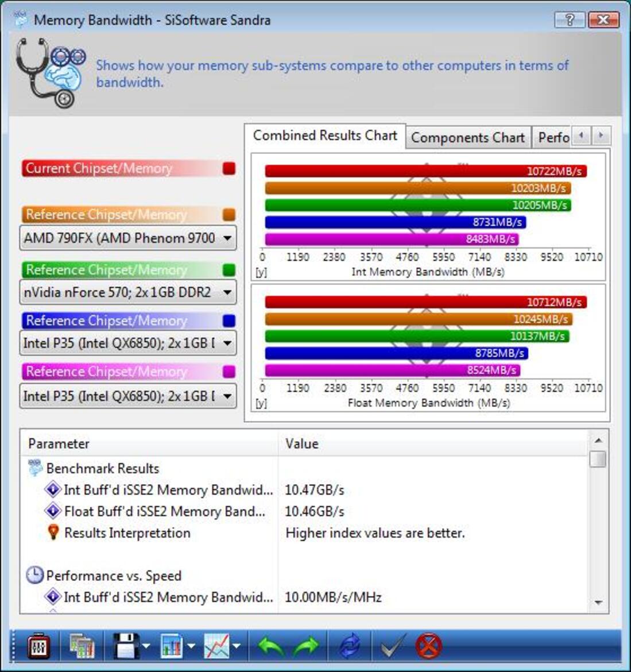Click the floppy disk save icon
The width and height of the screenshot is (631, 672).
pos(126,646)
